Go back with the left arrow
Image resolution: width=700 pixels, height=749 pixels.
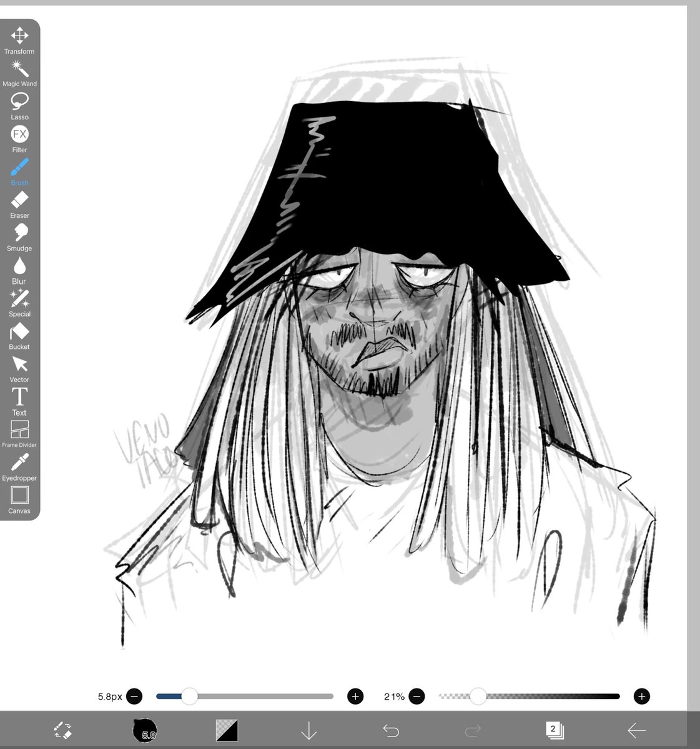coord(636,730)
